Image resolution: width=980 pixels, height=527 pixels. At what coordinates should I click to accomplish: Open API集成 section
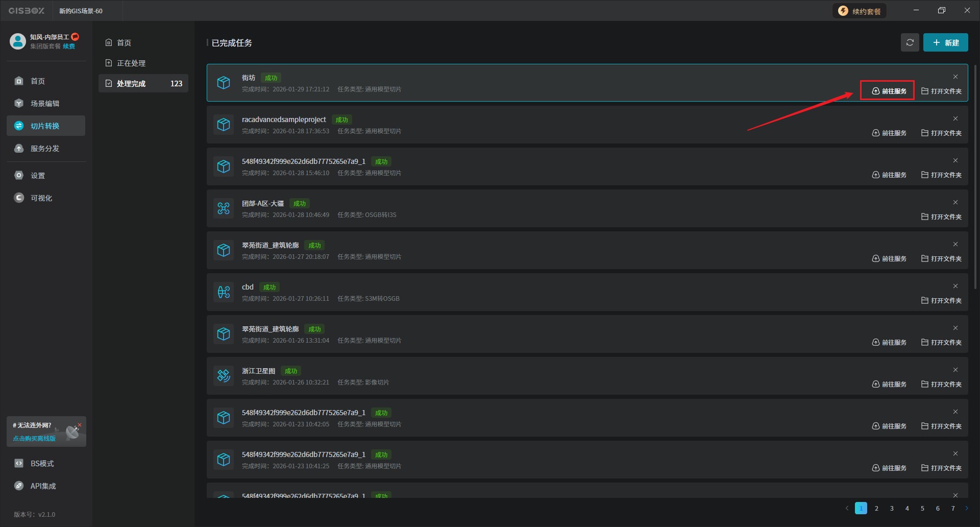[x=43, y=486]
